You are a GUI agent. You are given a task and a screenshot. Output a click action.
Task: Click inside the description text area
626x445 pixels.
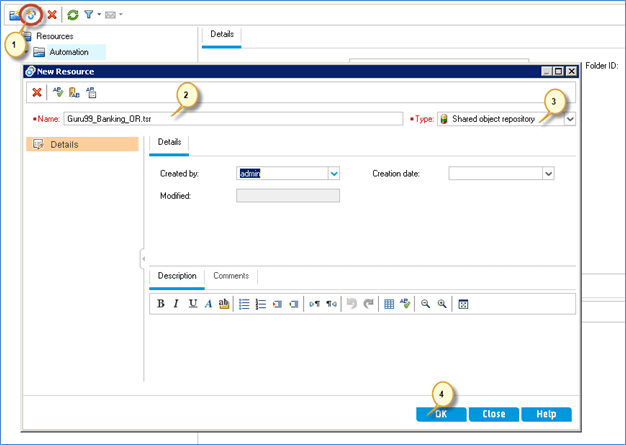363,347
